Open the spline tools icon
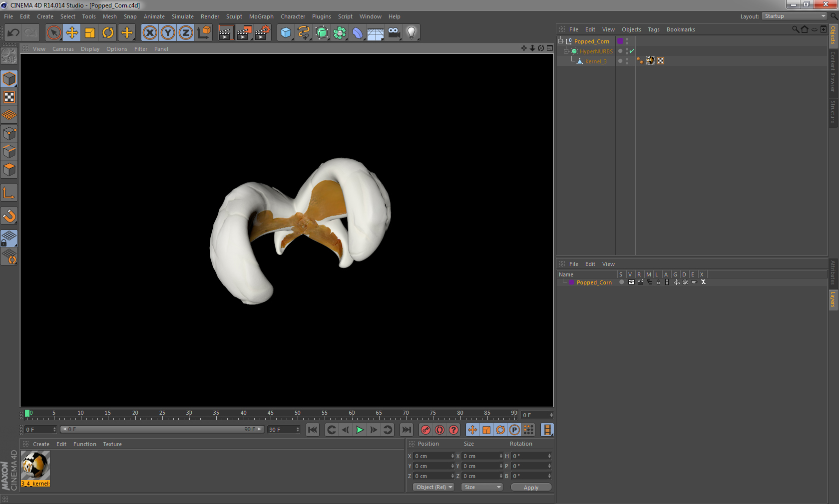 304,33
